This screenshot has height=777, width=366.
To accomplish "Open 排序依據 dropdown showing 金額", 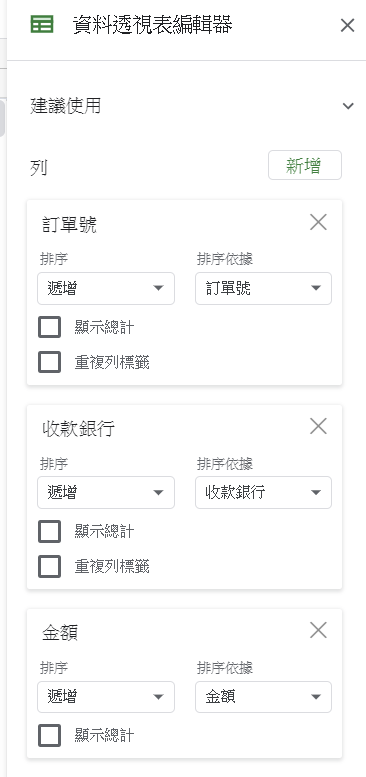I will pos(263,697).
